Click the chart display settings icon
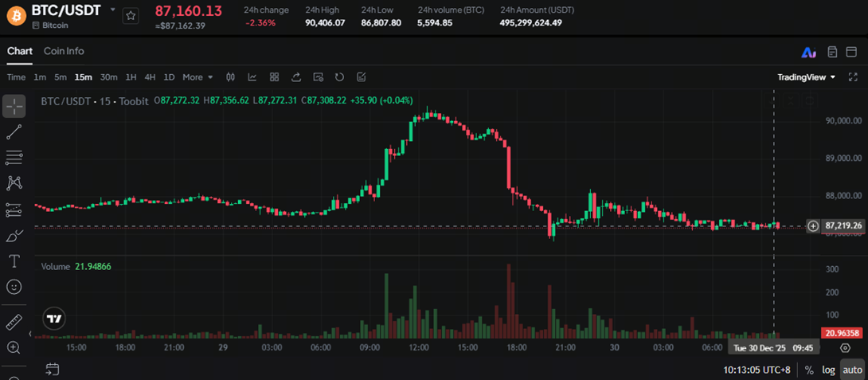This screenshot has width=868, height=380. (x=318, y=77)
